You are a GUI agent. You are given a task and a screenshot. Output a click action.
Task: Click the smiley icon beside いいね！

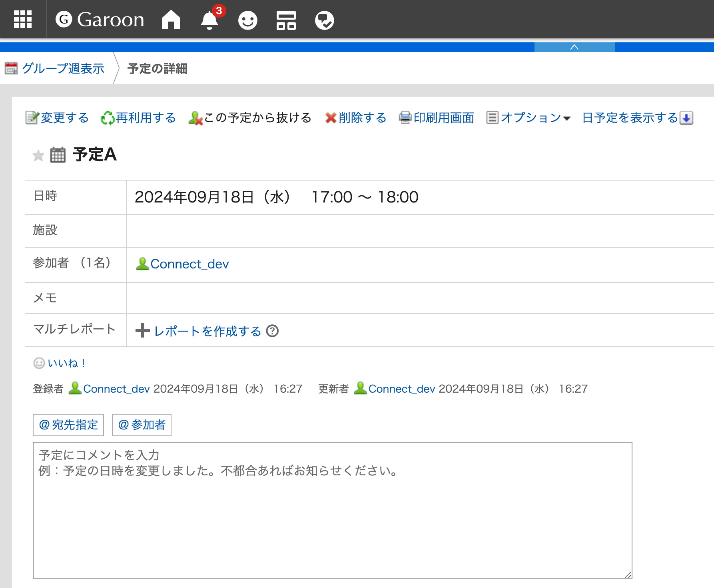click(x=39, y=363)
